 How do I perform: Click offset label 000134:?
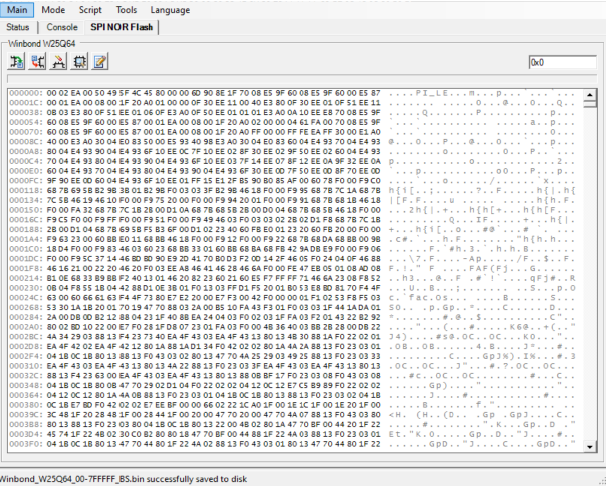coord(26,200)
